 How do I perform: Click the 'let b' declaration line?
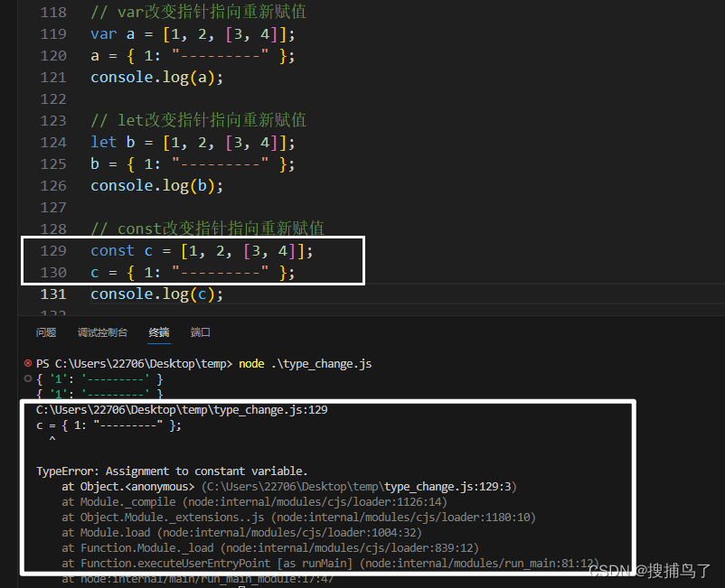tap(193, 143)
